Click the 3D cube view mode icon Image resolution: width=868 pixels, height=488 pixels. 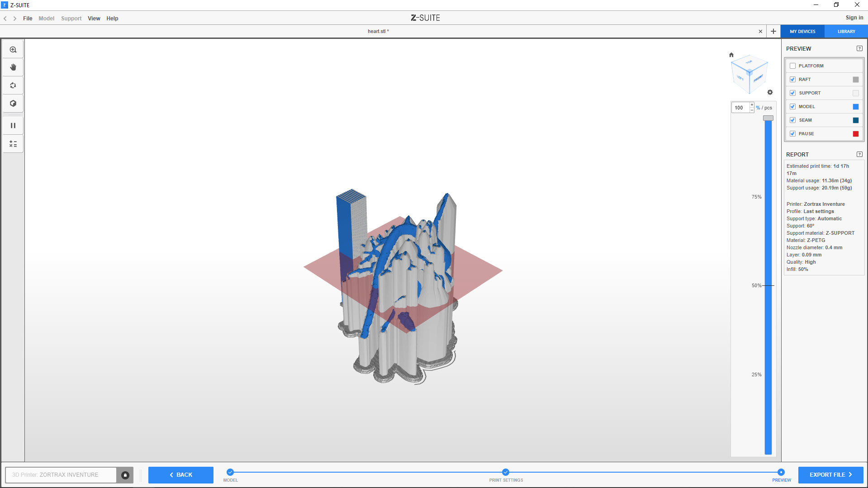pyautogui.click(x=13, y=104)
